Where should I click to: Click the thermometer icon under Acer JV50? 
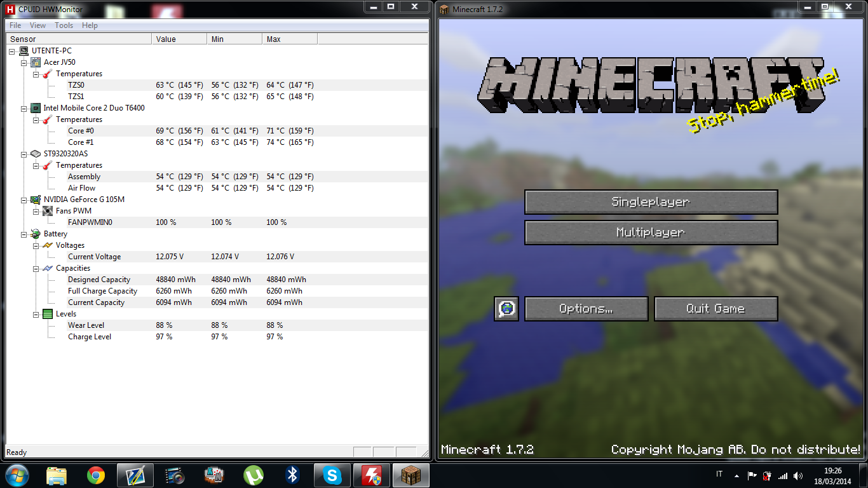pyautogui.click(x=48, y=74)
